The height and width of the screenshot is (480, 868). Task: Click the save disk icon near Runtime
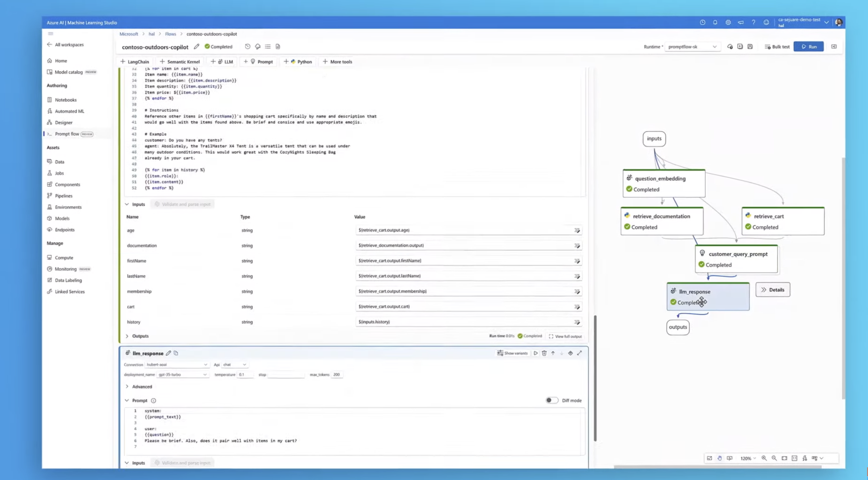(x=750, y=47)
